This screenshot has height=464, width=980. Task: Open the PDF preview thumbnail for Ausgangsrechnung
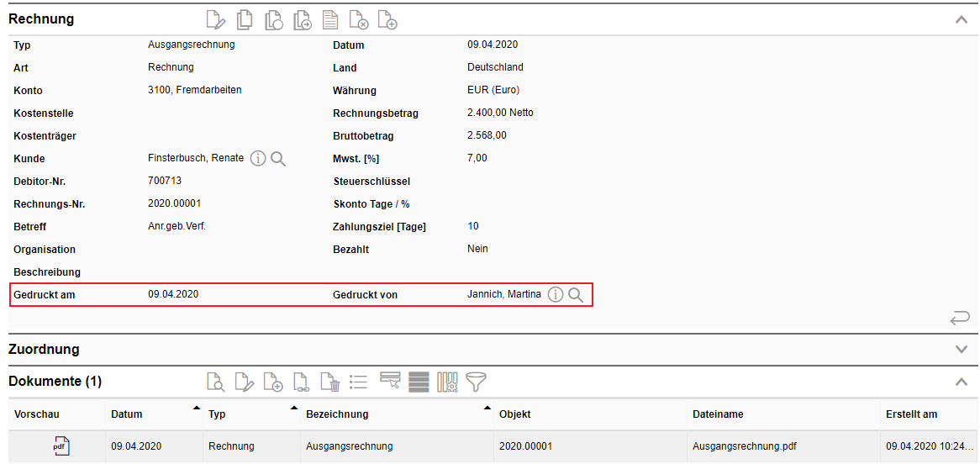click(x=61, y=446)
